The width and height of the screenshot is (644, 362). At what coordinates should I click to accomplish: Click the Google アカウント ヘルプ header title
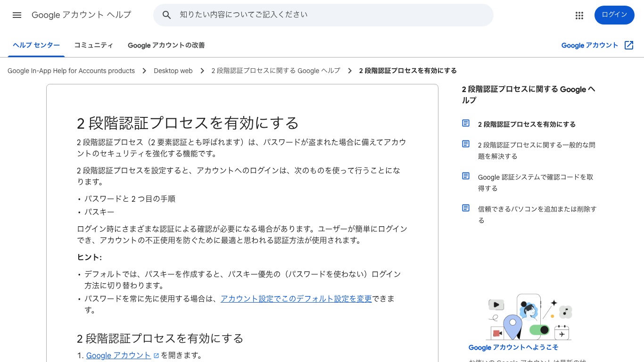coord(82,15)
